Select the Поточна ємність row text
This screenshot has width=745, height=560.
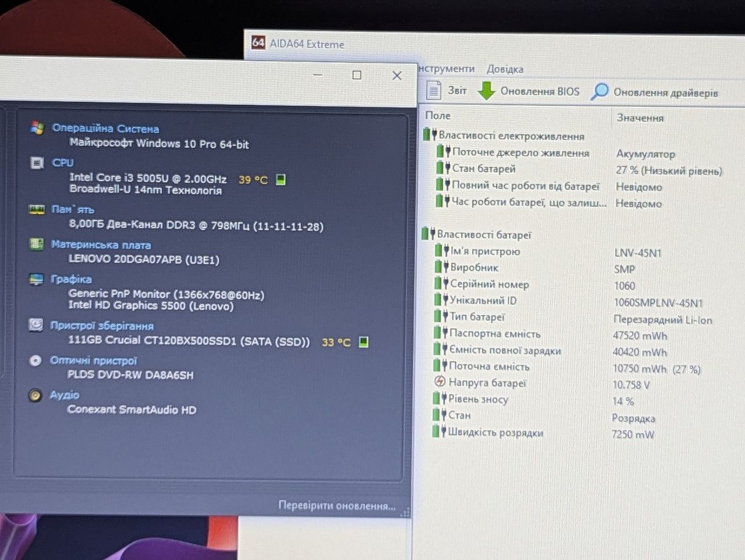[489, 366]
